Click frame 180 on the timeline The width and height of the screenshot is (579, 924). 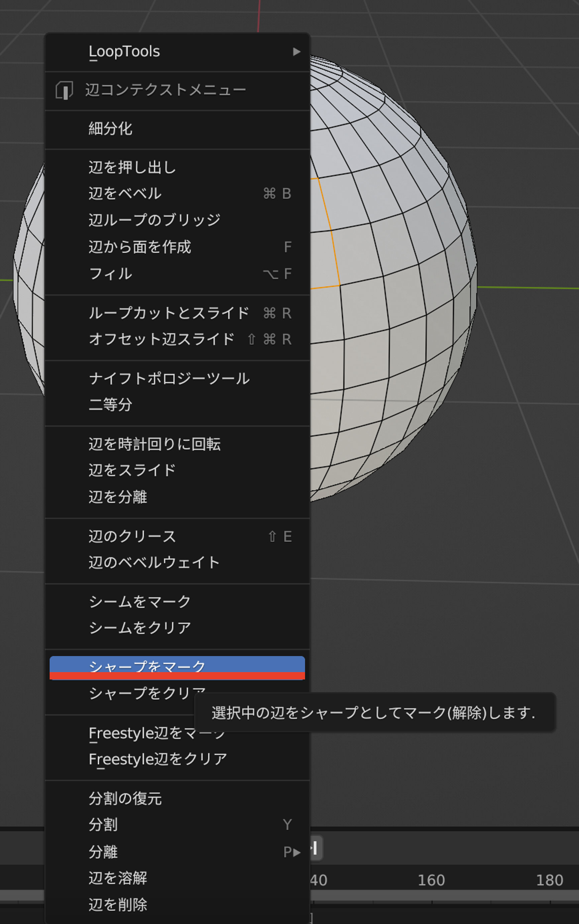tap(550, 880)
